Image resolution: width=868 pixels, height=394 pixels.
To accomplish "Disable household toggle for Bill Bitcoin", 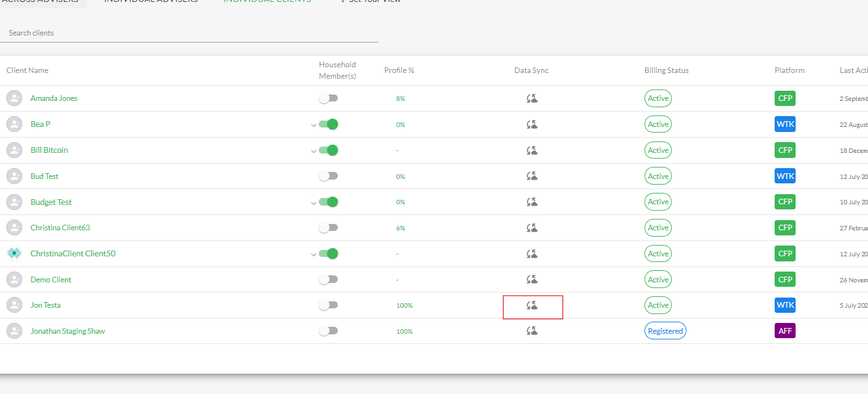I will pyautogui.click(x=328, y=150).
